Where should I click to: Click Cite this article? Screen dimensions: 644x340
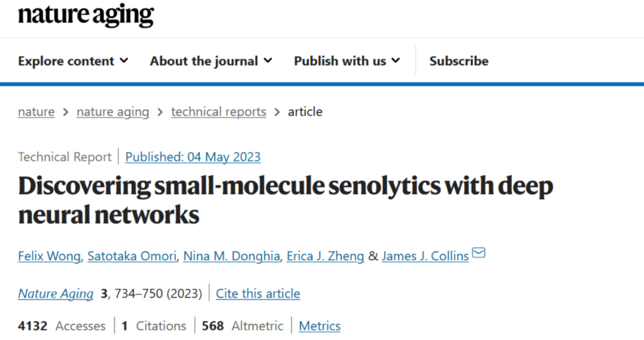point(258,293)
